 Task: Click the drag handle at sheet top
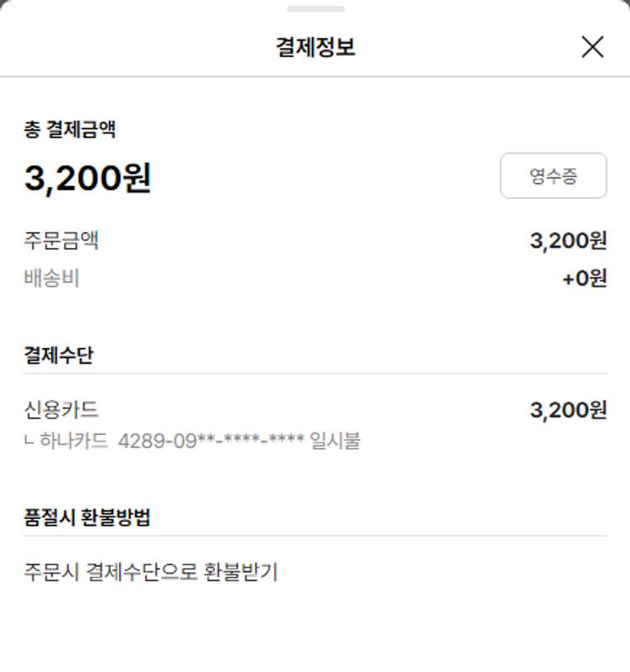(x=315, y=9)
